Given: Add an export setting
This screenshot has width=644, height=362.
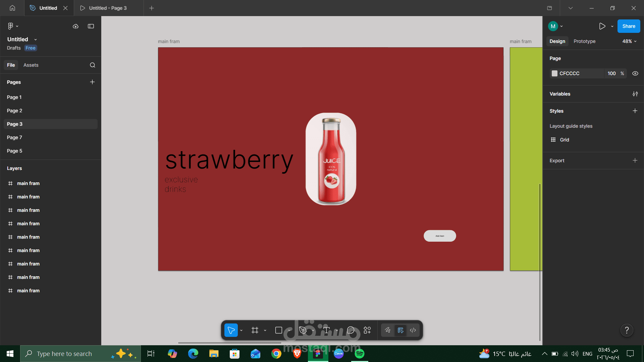Looking at the screenshot, I should [x=635, y=161].
